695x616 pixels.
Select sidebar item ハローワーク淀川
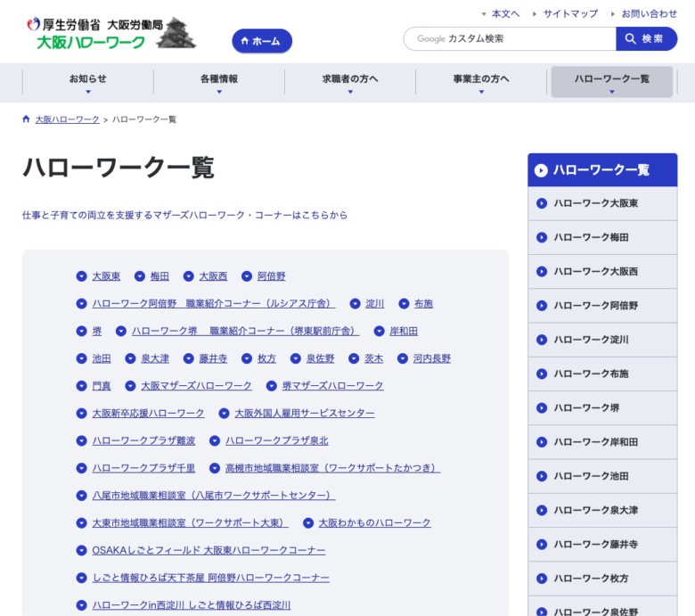[x=602, y=341]
